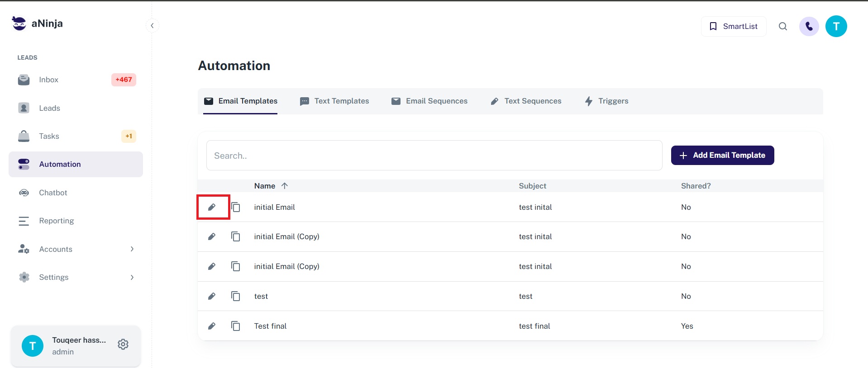Open the SmartList button
868x368 pixels.
pos(733,27)
